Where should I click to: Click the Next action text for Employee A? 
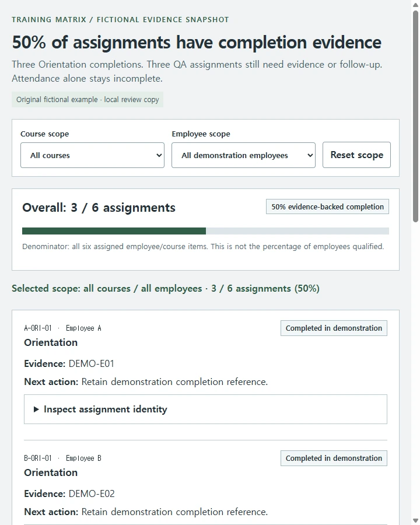coord(146,381)
